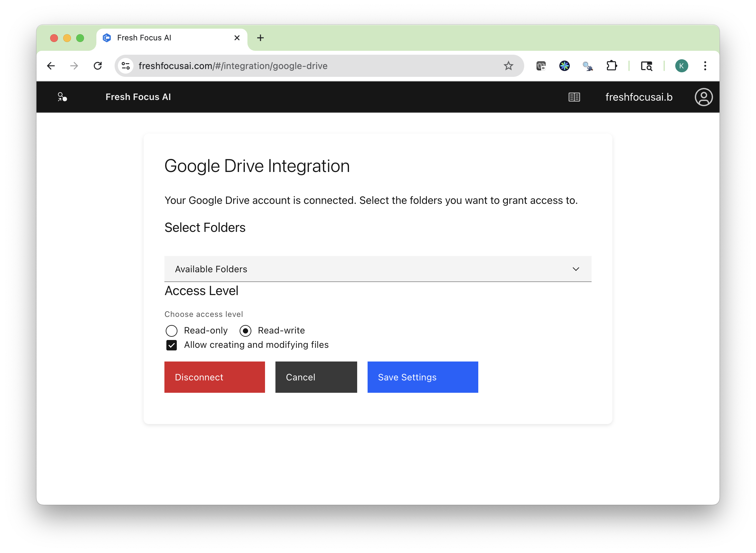Open the Chrome profile avatar K
The width and height of the screenshot is (756, 553).
click(682, 66)
